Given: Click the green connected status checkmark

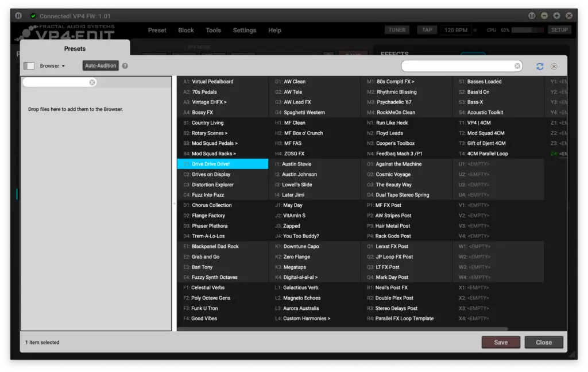Looking at the screenshot, I should coord(33,16).
